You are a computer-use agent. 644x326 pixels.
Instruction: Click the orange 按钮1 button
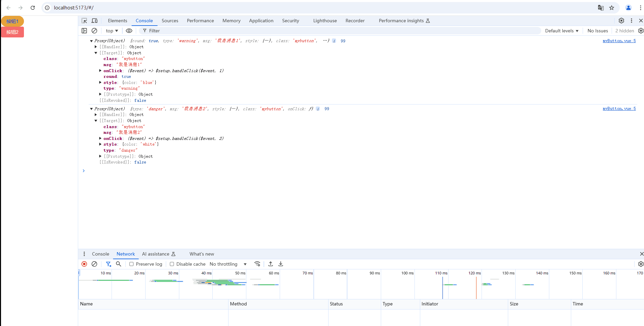tap(12, 21)
